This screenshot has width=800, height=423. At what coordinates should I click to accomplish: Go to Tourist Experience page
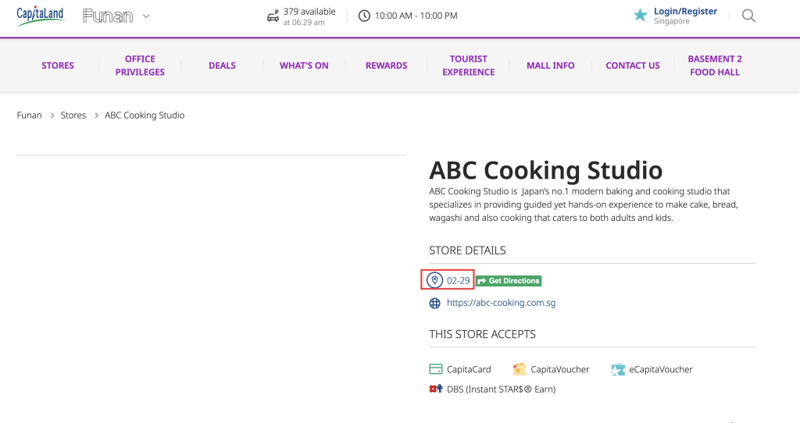coord(468,65)
